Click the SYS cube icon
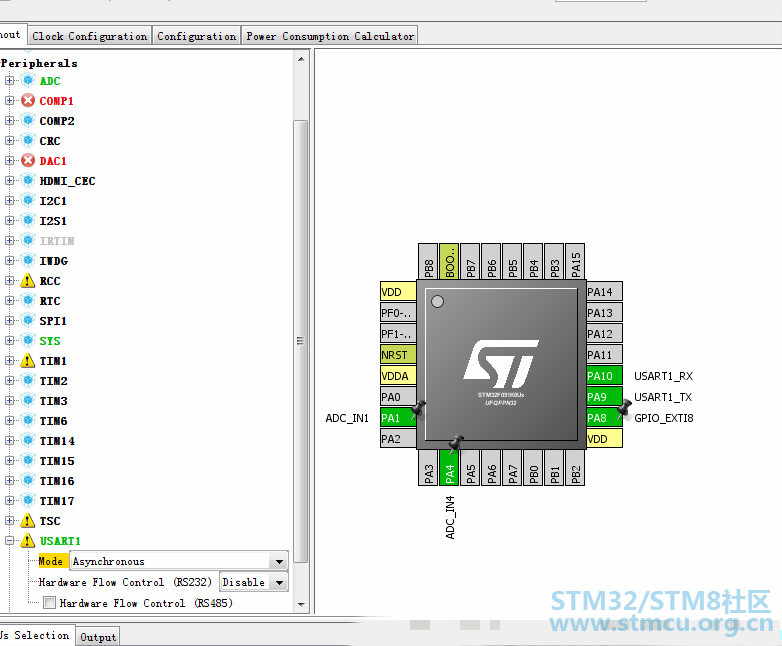The width and height of the screenshot is (782, 646). coord(28,340)
